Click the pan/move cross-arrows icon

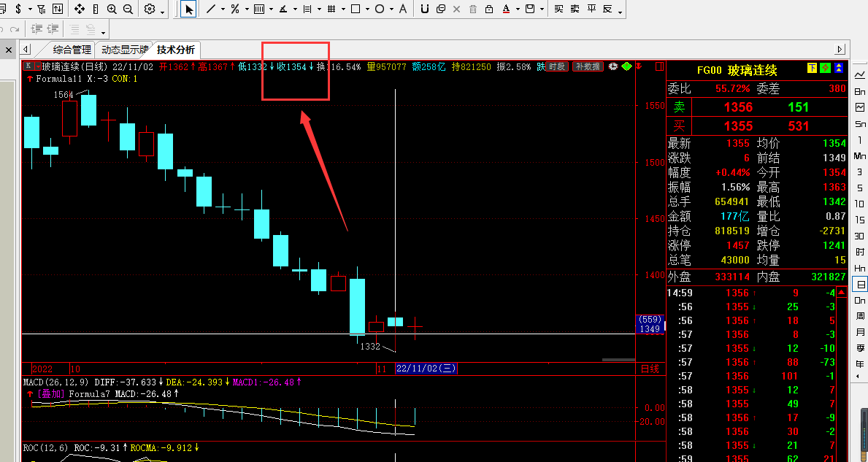[79, 9]
